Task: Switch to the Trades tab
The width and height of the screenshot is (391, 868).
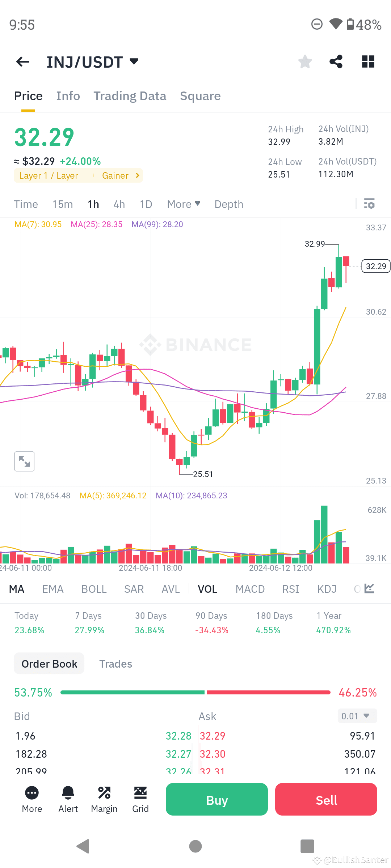Action: tap(115, 664)
